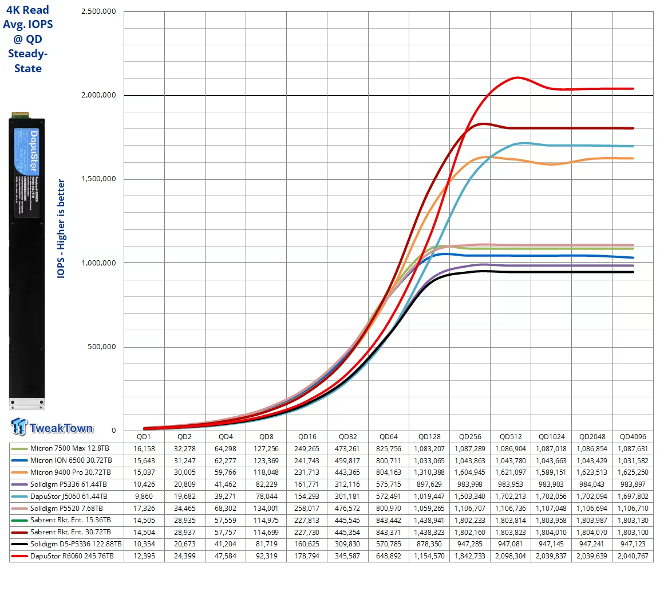Click the 2,000,000 y-axis label
Viewport: 660px width, 606px height.
click(x=99, y=95)
